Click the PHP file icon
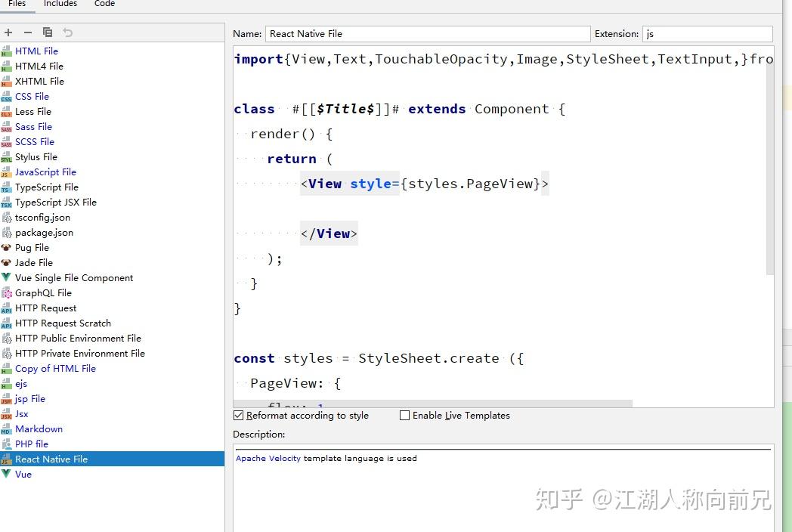 (6, 444)
